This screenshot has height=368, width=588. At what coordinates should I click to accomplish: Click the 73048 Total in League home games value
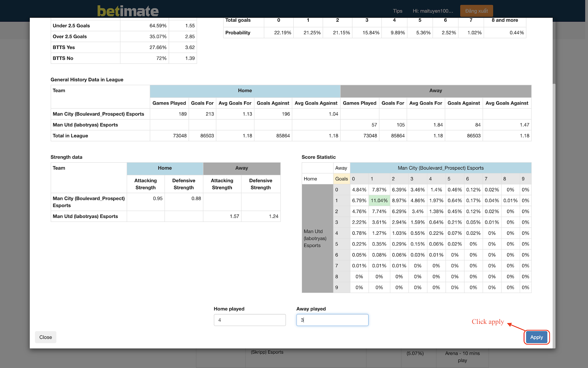point(180,136)
